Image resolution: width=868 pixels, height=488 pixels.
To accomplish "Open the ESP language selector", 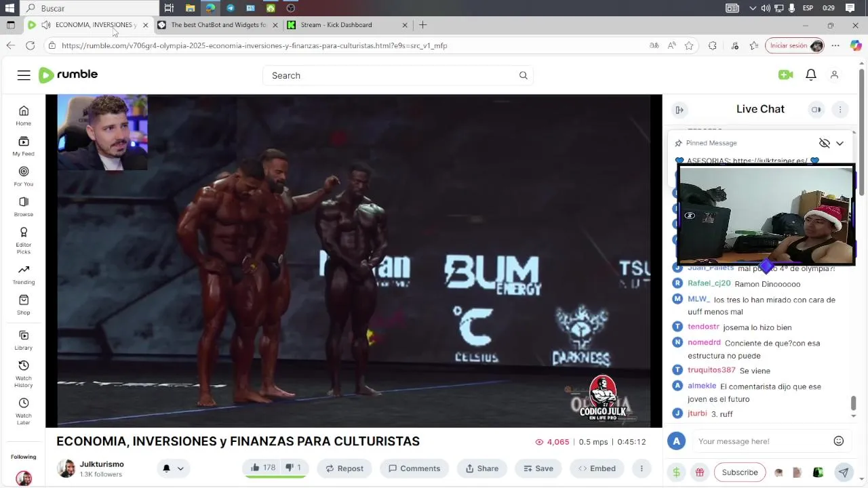I will (808, 8).
